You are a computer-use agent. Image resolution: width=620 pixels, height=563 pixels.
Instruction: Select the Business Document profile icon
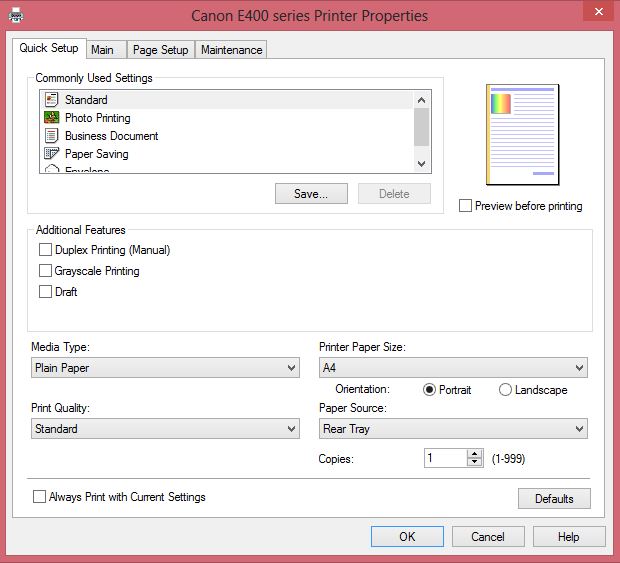click(x=52, y=136)
